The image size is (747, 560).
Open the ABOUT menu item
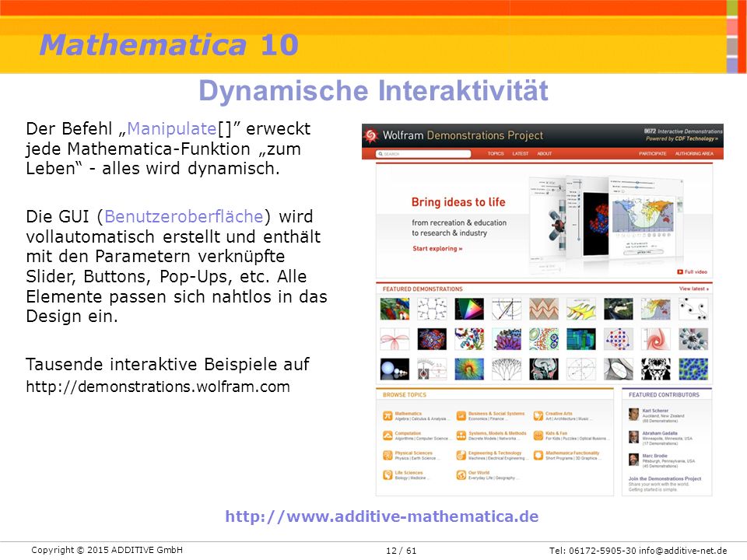click(x=545, y=154)
